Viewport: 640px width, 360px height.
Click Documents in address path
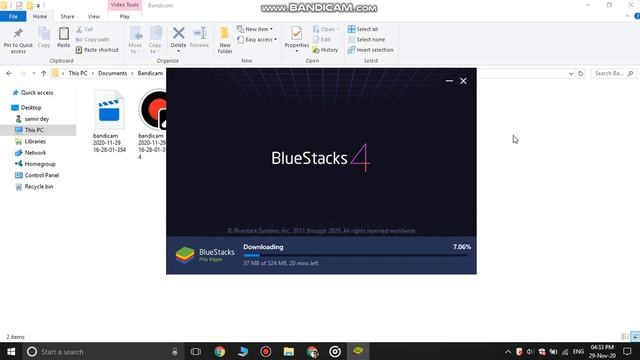coord(113,73)
